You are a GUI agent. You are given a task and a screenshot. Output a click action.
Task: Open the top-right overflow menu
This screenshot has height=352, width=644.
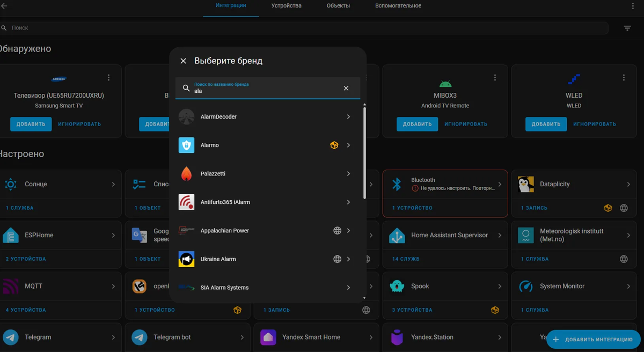click(x=633, y=6)
